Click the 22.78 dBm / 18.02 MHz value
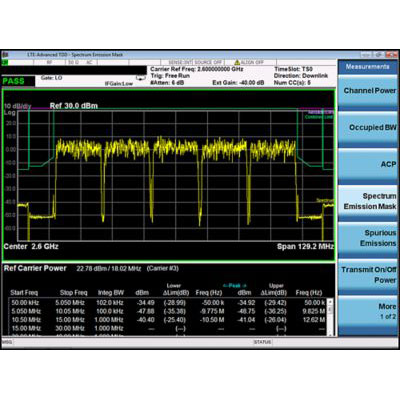 click(109, 269)
